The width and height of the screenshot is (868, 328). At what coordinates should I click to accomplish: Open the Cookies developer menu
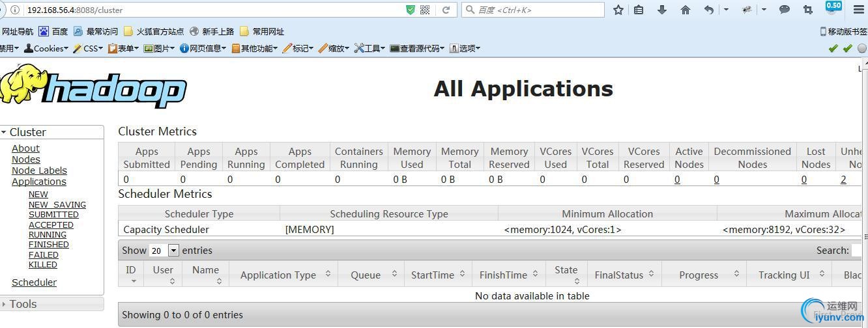[46, 48]
